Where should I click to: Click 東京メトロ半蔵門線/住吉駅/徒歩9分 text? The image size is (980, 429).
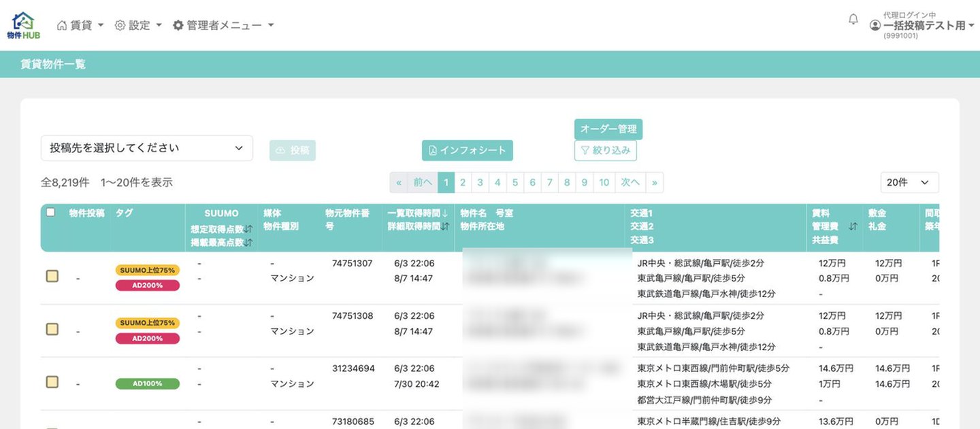coord(709,422)
